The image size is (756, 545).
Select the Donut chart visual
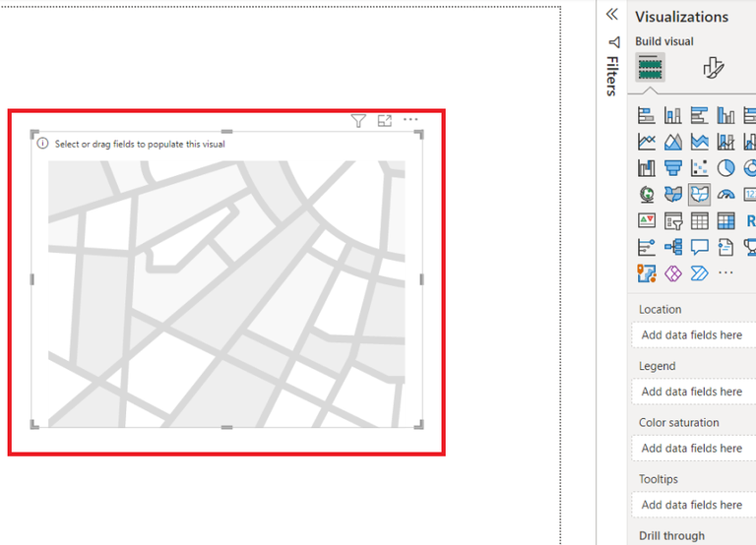(750, 168)
